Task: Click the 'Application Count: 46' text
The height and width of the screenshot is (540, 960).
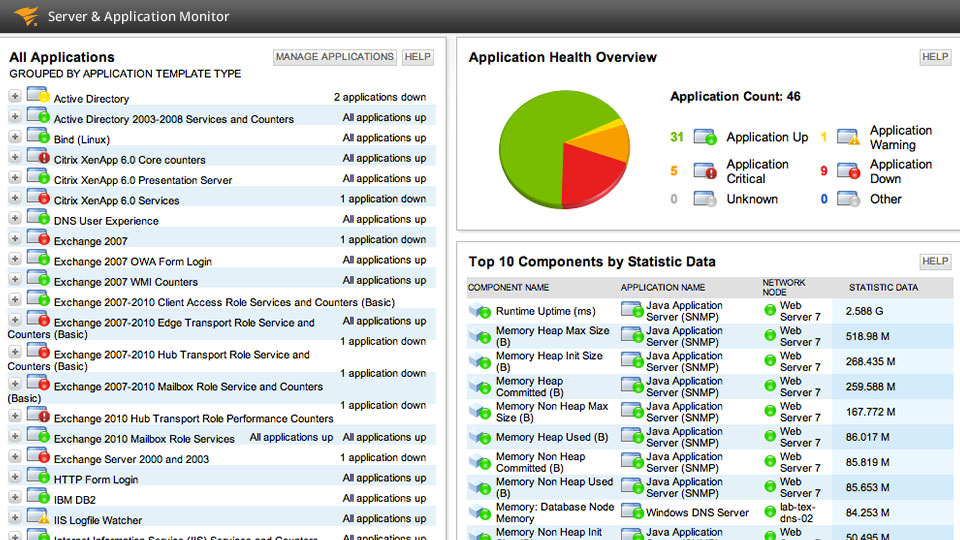Action: click(x=735, y=97)
